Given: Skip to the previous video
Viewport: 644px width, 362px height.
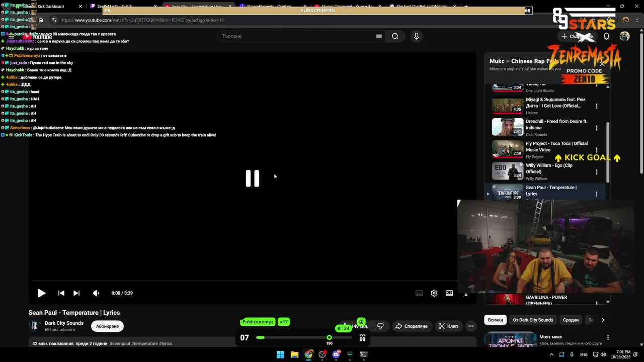Looking at the screenshot, I should click(x=61, y=293).
